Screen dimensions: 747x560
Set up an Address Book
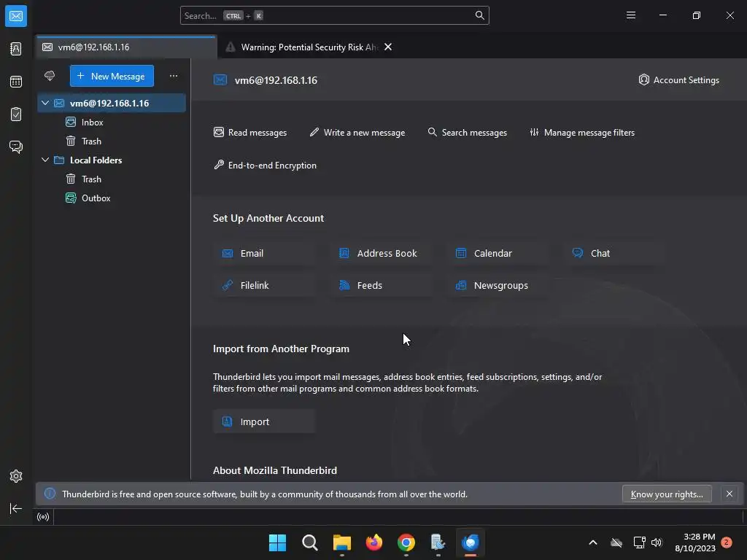pyautogui.click(x=381, y=253)
